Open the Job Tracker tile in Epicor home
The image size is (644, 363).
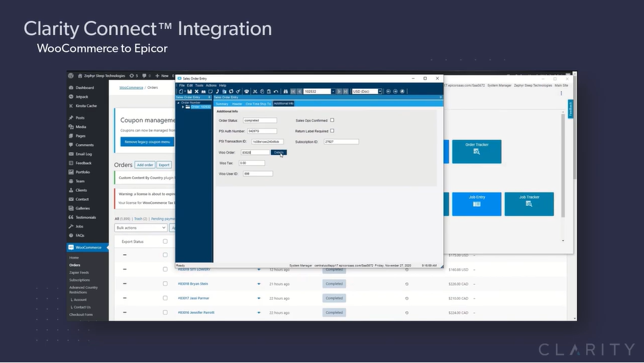529,204
